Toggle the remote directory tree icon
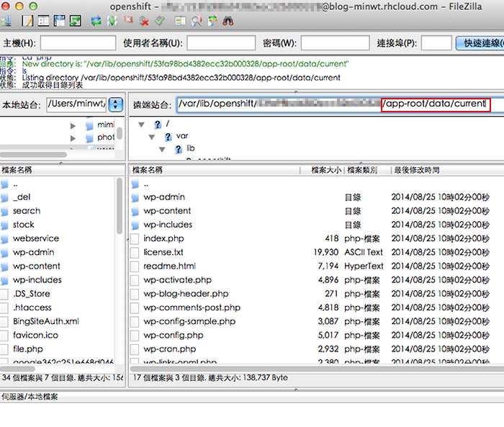 [x=59, y=21]
